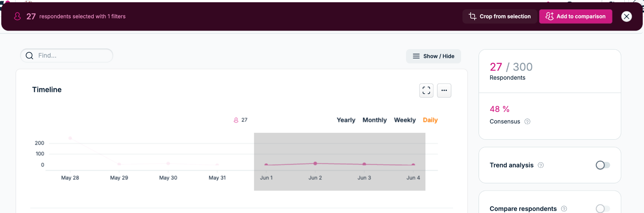This screenshot has height=213, width=644.
Task: Click the 48 % consensus value
Action: 499,109
